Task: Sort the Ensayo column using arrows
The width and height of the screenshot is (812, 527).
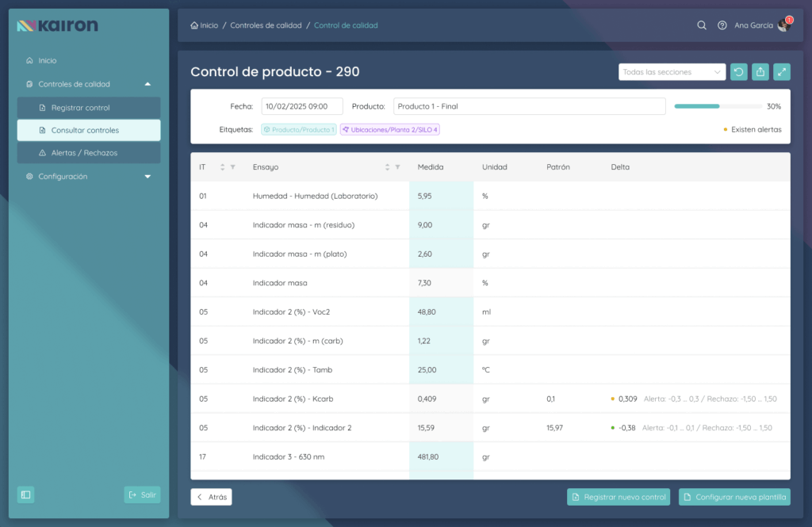Action: pos(387,167)
